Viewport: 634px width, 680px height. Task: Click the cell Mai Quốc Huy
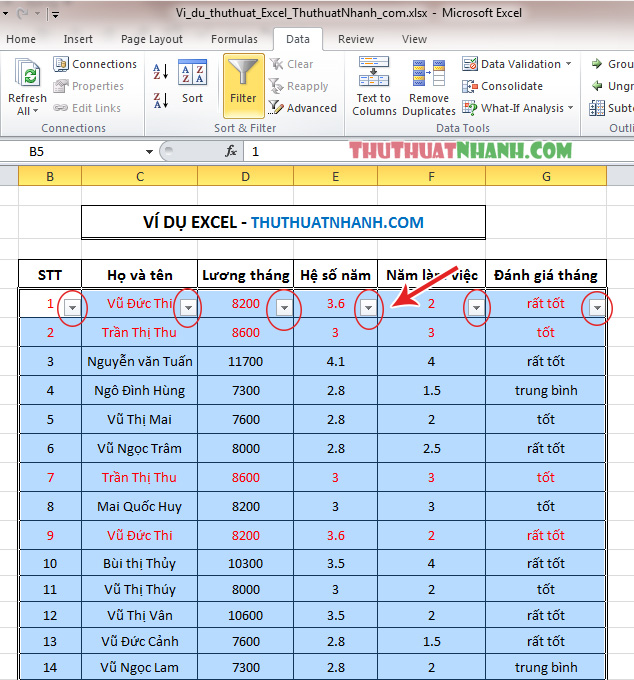pos(140,506)
